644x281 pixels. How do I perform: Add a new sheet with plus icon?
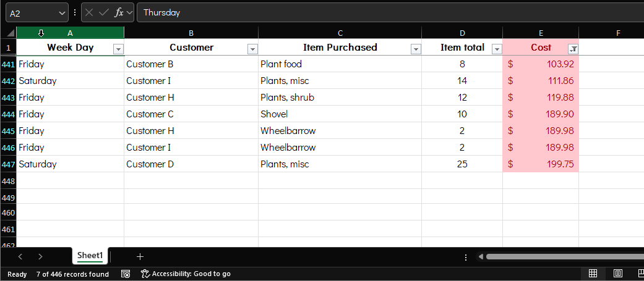(140, 256)
